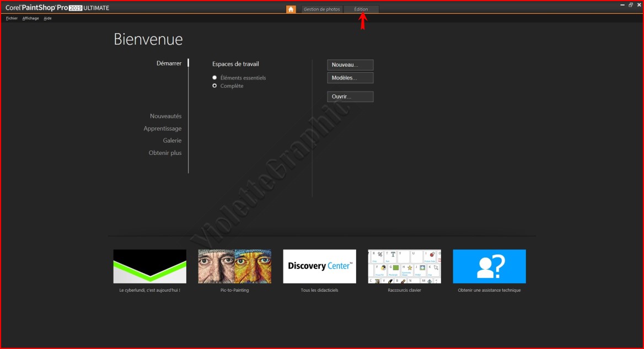Image resolution: width=644 pixels, height=349 pixels.
Task: Open the cyberlundi promotion thumbnail
Action: [149, 266]
